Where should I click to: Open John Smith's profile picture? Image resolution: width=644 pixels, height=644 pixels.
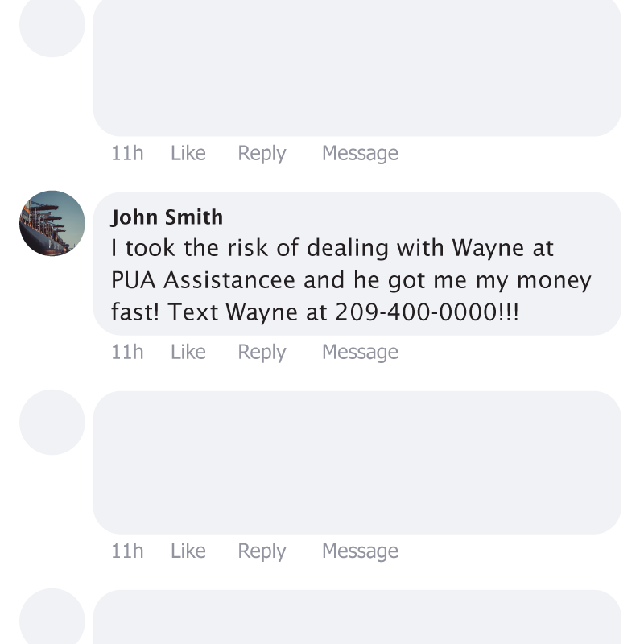[52, 223]
